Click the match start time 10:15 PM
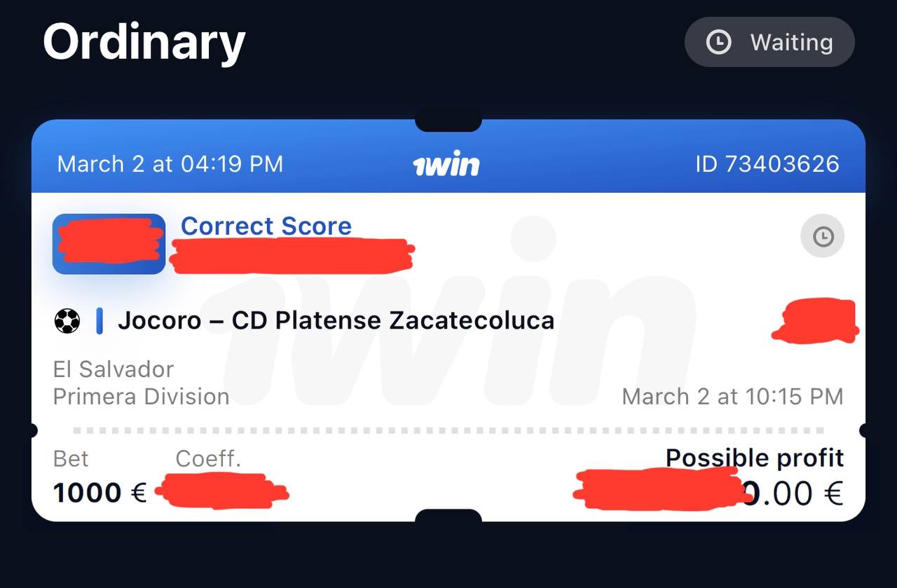 tap(732, 397)
